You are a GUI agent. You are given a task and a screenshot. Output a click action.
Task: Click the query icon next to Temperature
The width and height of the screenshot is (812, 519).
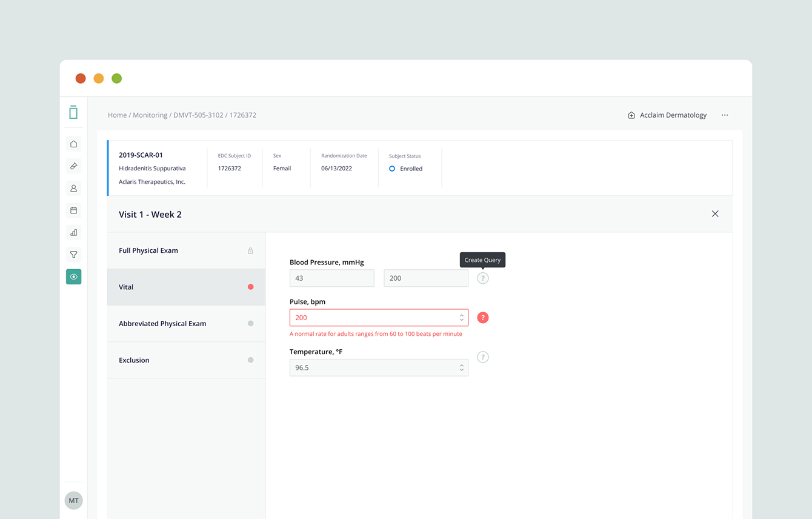click(482, 357)
